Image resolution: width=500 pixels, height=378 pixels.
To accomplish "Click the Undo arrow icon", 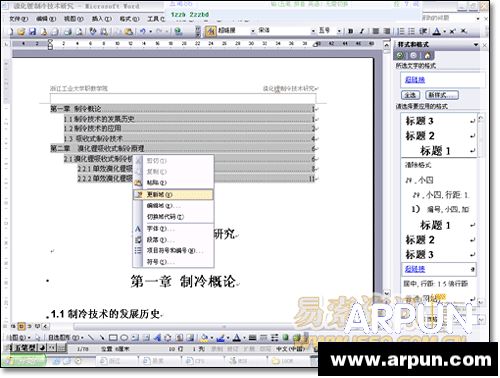I will (143, 31).
